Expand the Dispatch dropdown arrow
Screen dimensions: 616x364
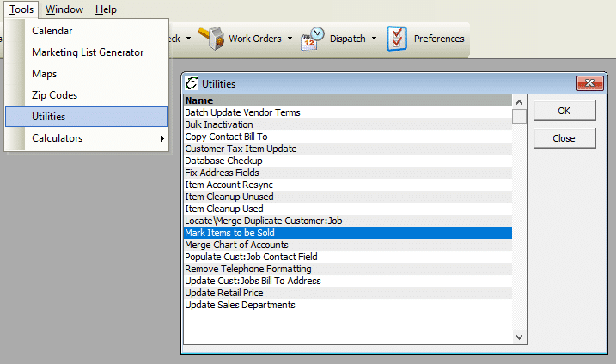point(374,39)
